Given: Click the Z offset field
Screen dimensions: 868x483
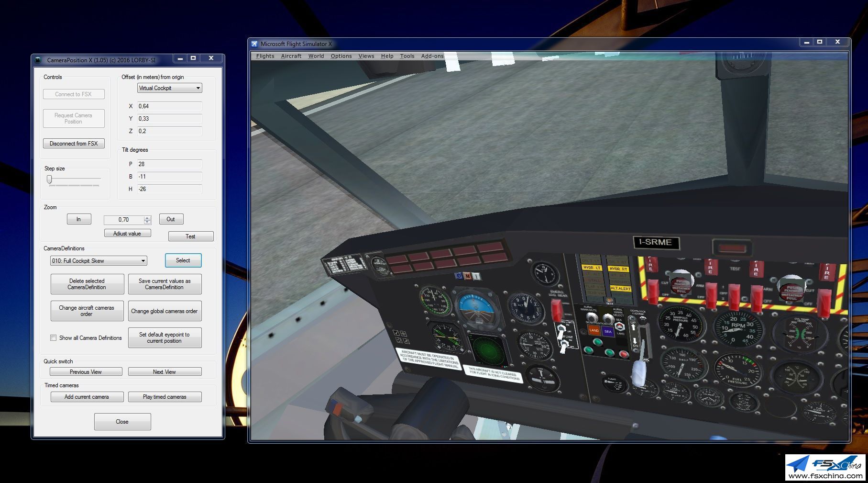Looking at the screenshot, I should point(169,131).
